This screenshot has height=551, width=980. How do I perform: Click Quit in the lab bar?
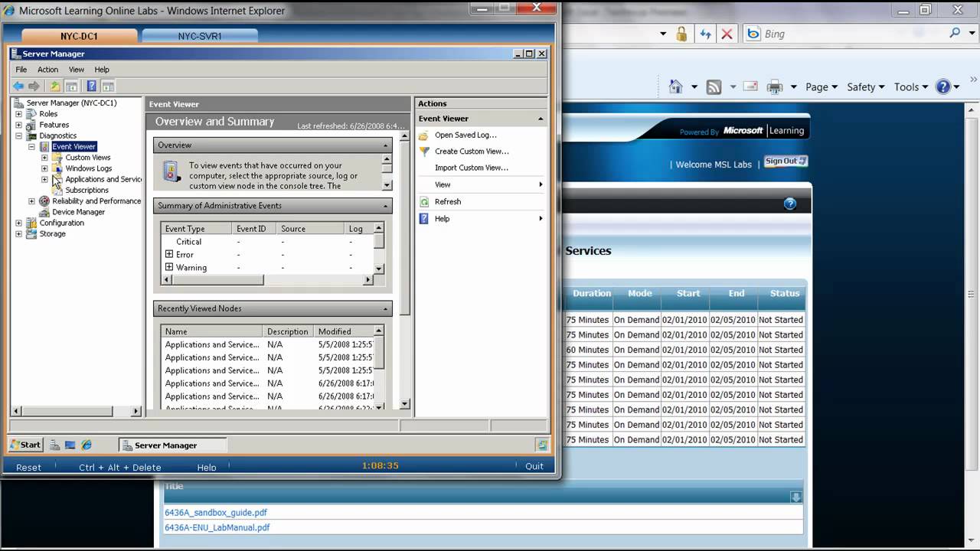click(x=534, y=466)
